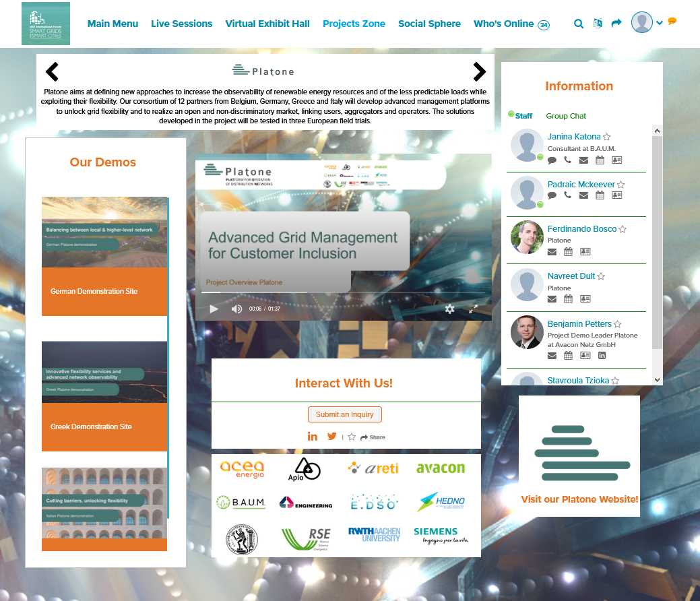This screenshot has height=601, width=700.
Task: Open Benjamin Petters' LinkedIn icon
Action: click(602, 356)
